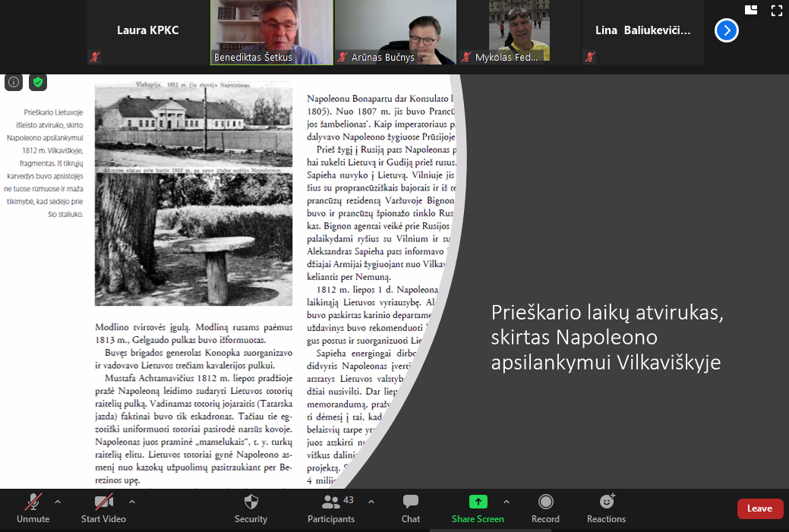Click the green encryption shield icon
The height and width of the screenshot is (532, 789).
(38, 82)
